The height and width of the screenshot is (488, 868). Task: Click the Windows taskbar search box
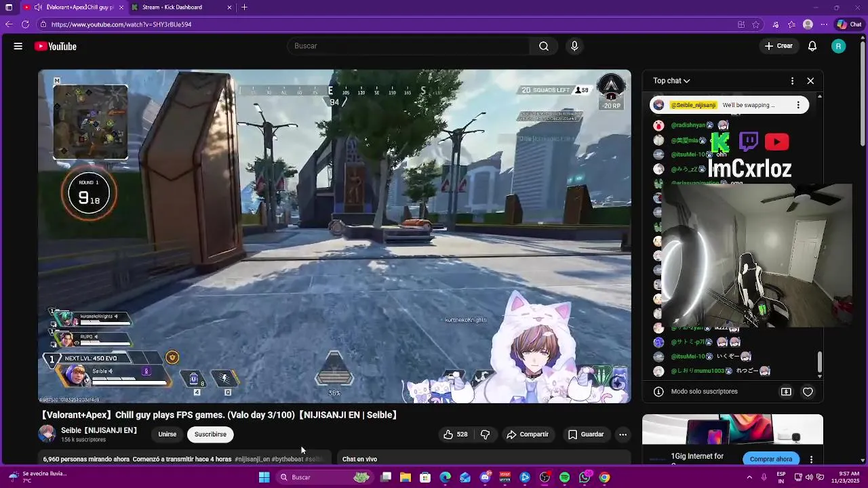click(324, 477)
